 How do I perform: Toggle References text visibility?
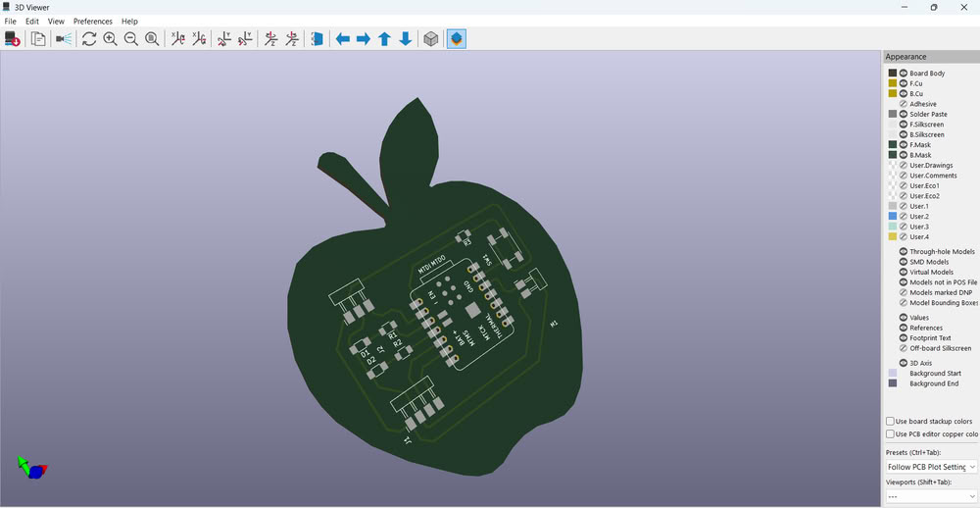pos(904,328)
